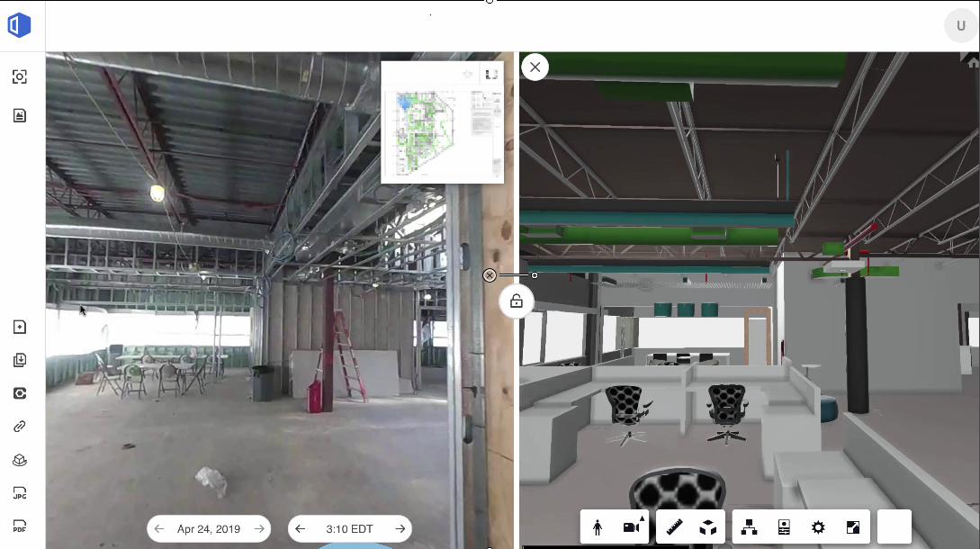Open the object properties panel
The image size is (980, 549).
tap(784, 527)
